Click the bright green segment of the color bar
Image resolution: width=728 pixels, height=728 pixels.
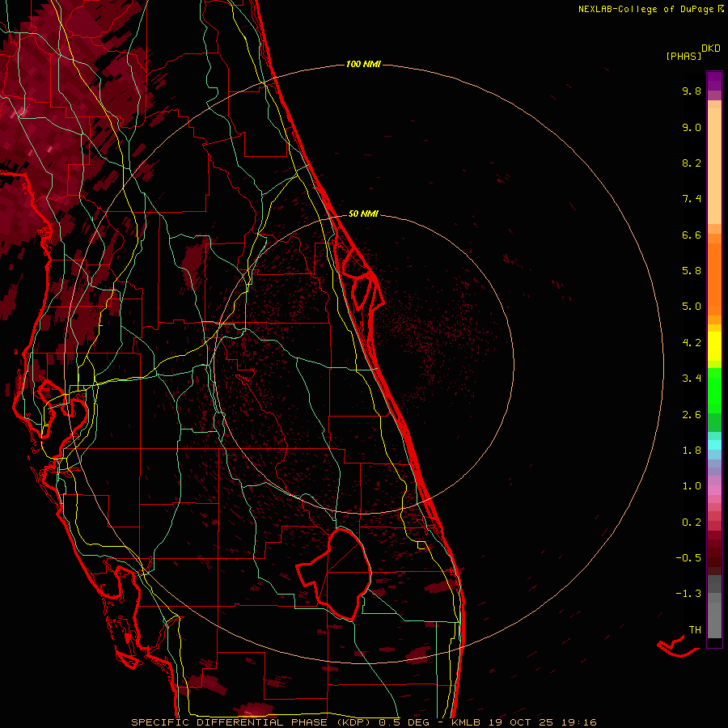[x=714, y=390]
